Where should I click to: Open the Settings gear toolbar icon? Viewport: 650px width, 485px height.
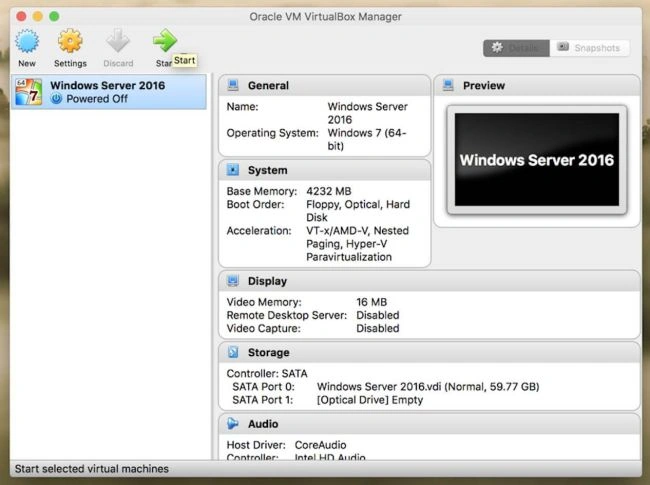click(70, 41)
